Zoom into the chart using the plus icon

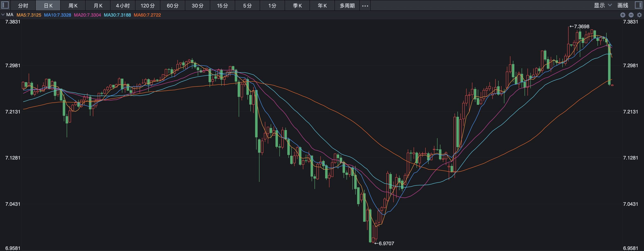[623, 15]
